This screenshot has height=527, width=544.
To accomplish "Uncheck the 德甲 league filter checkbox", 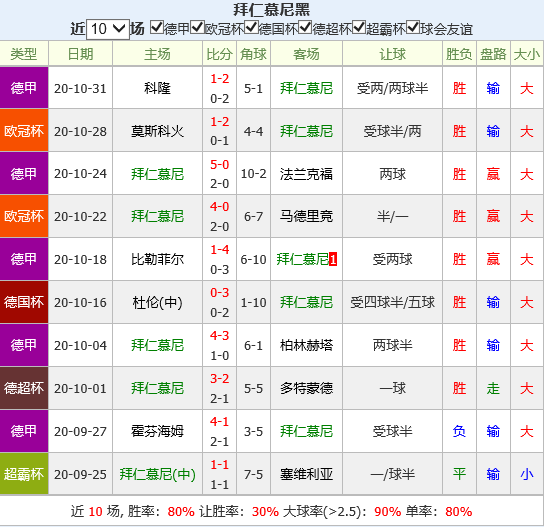I will pyautogui.click(x=157, y=27).
